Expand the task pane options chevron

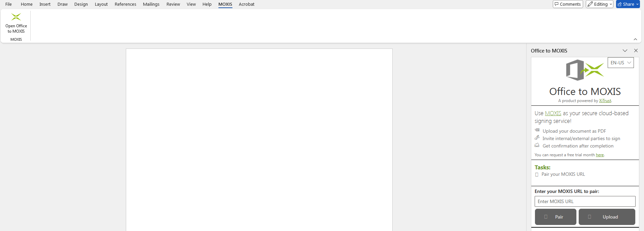click(x=625, y=51)
